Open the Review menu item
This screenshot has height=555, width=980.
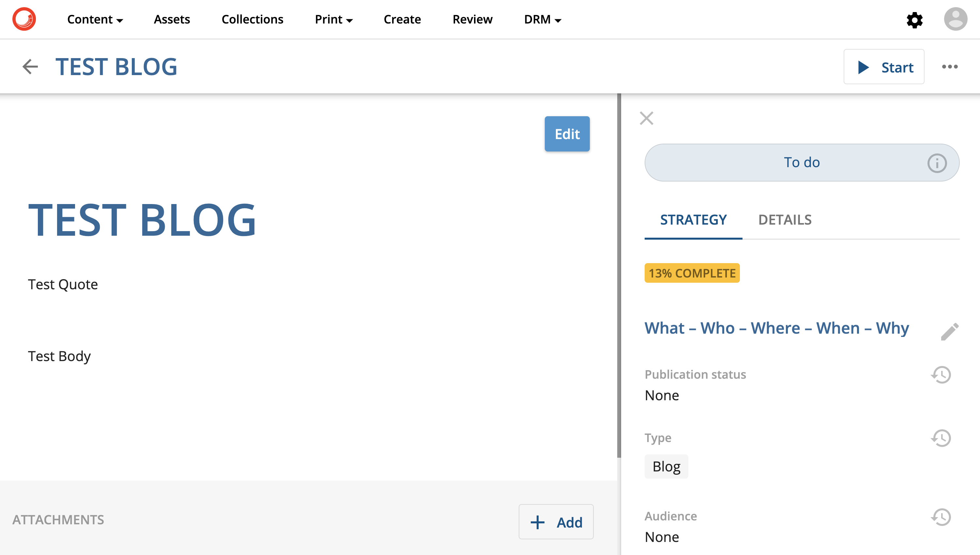[472, 19]
